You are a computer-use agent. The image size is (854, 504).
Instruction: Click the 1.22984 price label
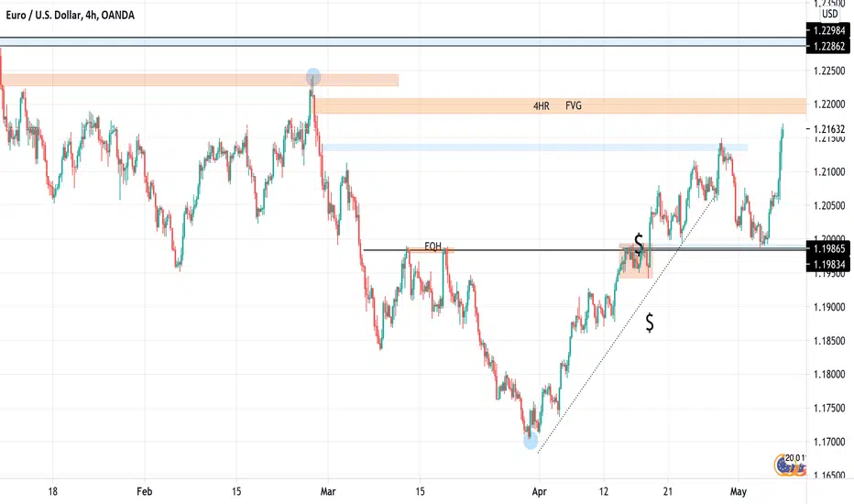tap(828, 31)
